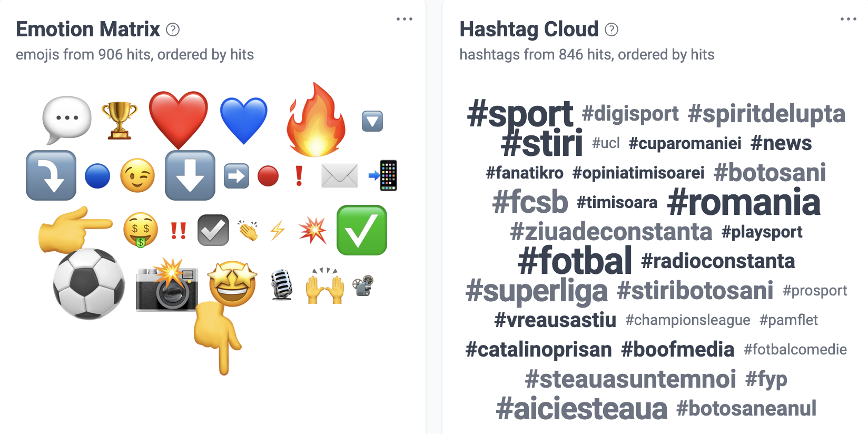Select the speech bubble emoji
This screenshot has height=434, width=868.
[66, 119]
